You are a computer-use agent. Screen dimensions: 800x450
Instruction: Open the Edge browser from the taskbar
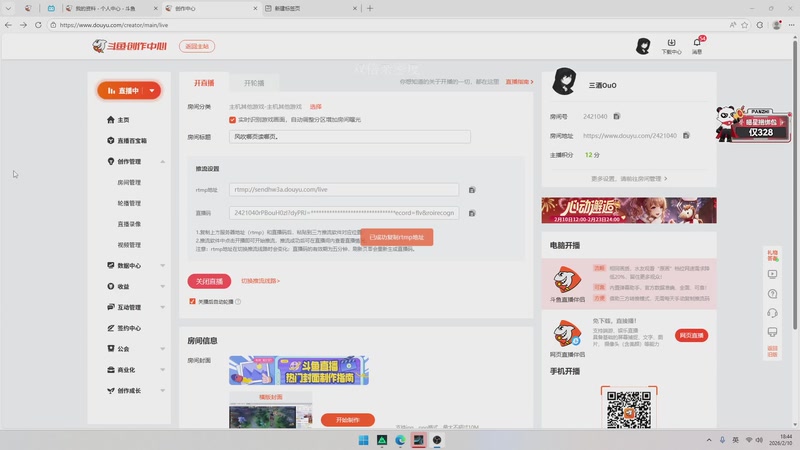pyautogui.click(x=400, y=440)
